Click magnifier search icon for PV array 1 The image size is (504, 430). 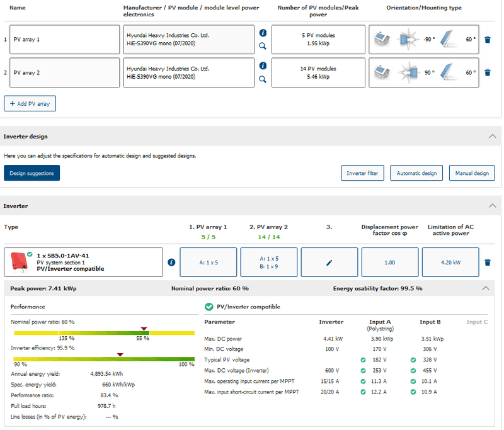pyautogui.click(x=263, y=46)
